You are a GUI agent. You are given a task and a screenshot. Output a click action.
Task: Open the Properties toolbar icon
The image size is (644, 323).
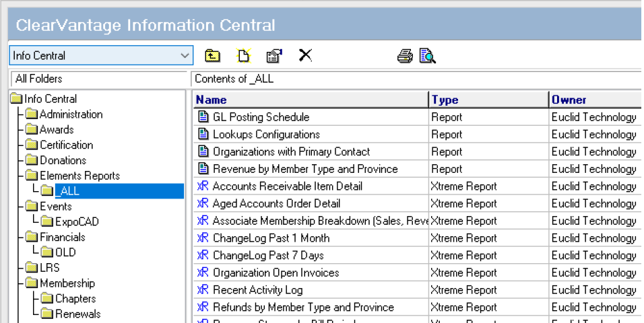273,56
